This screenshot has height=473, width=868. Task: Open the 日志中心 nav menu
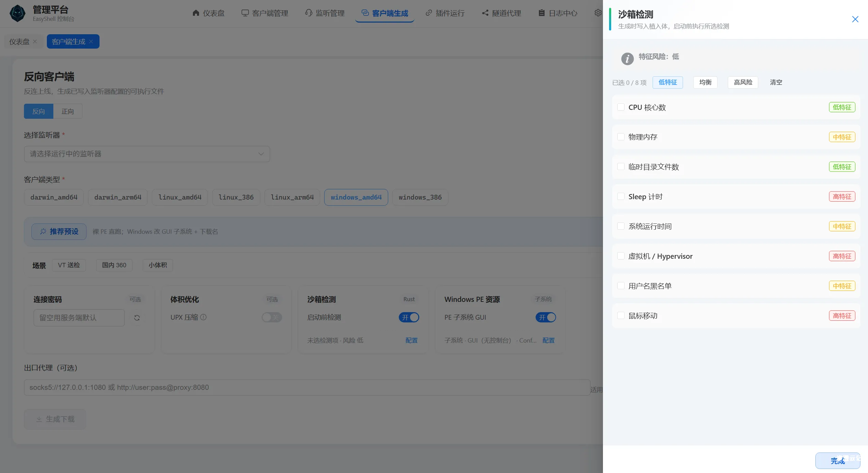tap(558, 13)
